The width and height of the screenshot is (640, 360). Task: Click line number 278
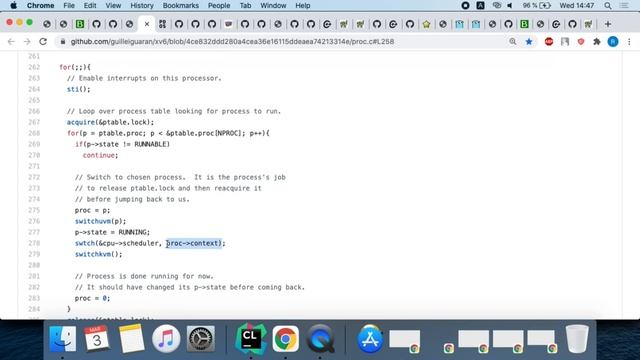coord(34,243)
